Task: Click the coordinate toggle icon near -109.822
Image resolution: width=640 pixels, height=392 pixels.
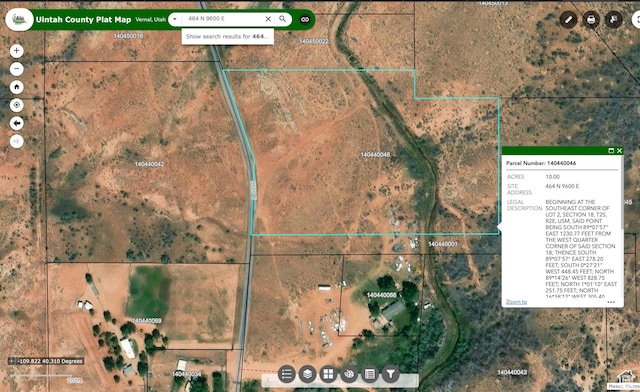Action: pyautogui.click(x=12, y=361)
